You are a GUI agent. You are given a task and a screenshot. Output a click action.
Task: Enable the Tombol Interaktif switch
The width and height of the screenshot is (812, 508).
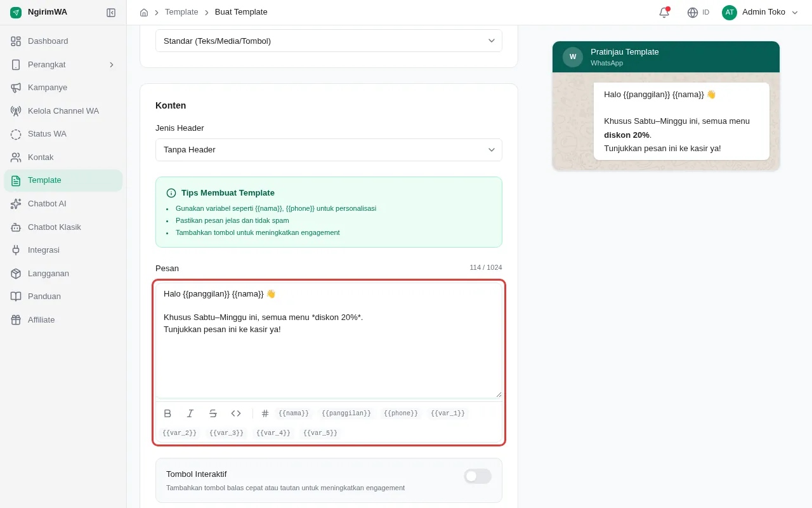coord(478,476)
